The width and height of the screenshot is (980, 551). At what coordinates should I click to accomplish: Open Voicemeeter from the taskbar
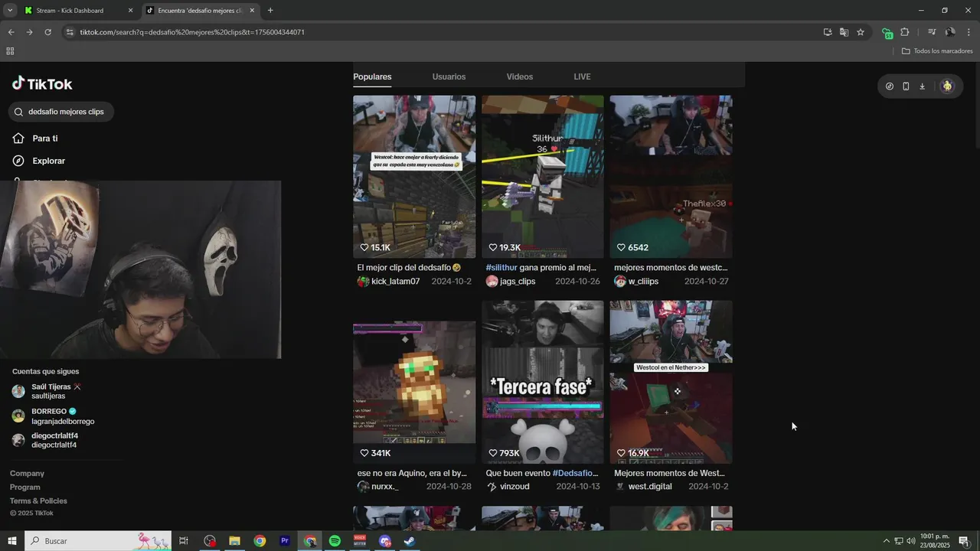tap(360, 541)
